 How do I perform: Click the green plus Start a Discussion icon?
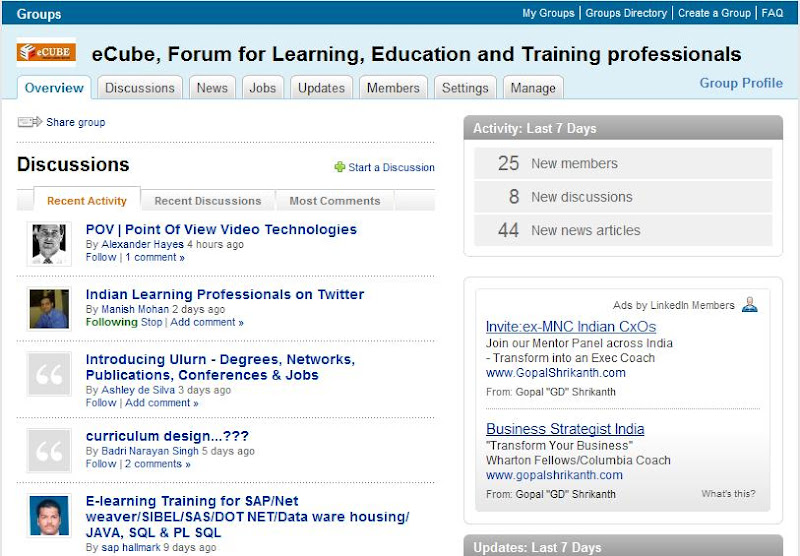pyautogui.click(x=340, y=167)
